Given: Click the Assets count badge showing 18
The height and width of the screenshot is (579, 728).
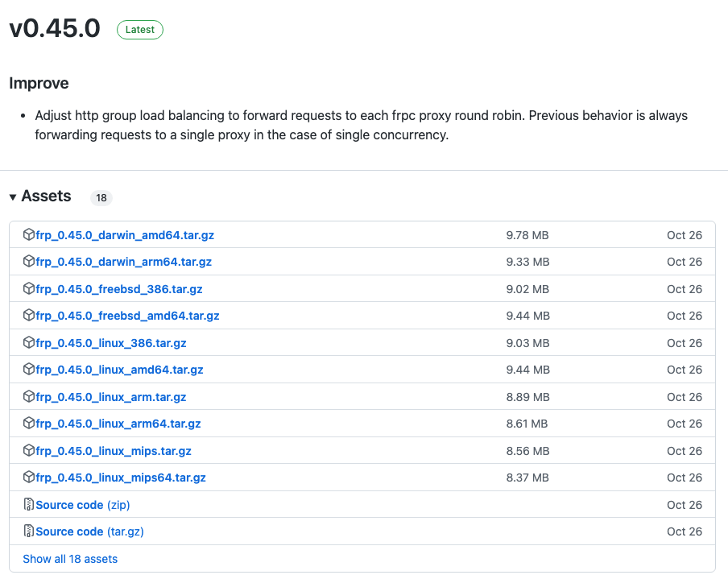Looking at the screenshot, I should point(101,198).
